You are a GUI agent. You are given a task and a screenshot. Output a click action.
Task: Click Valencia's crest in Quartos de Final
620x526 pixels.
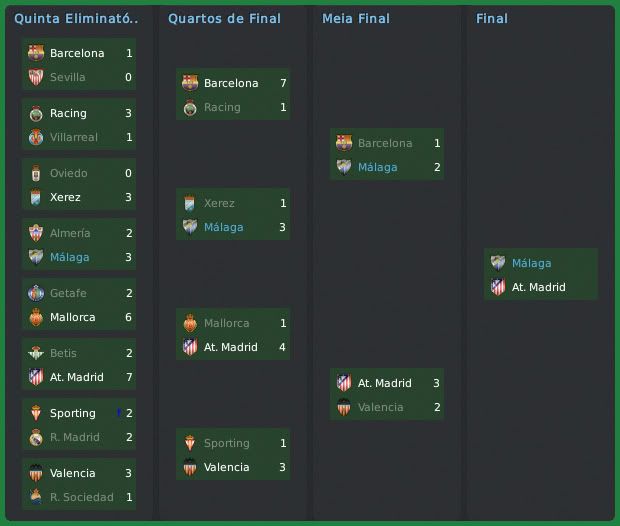coord(190,467)
